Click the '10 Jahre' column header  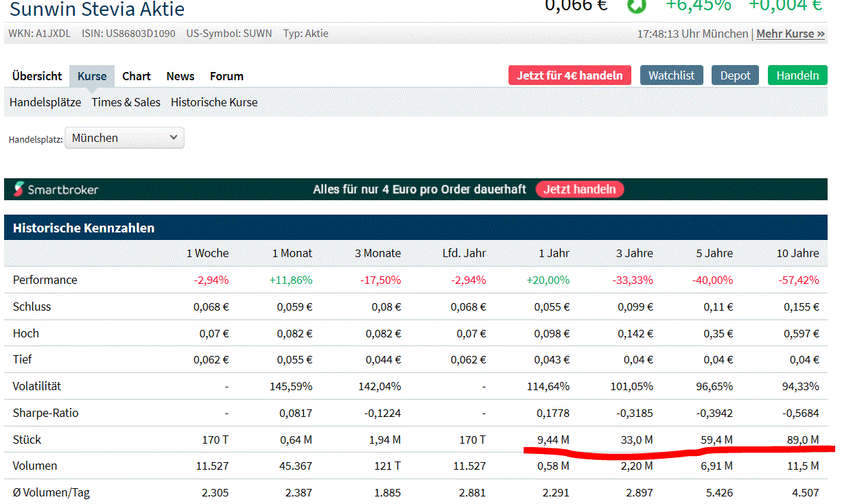coord(797,253)
